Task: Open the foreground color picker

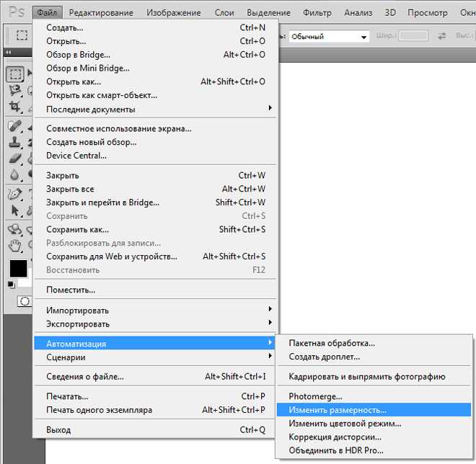Action: coord(18,269)
